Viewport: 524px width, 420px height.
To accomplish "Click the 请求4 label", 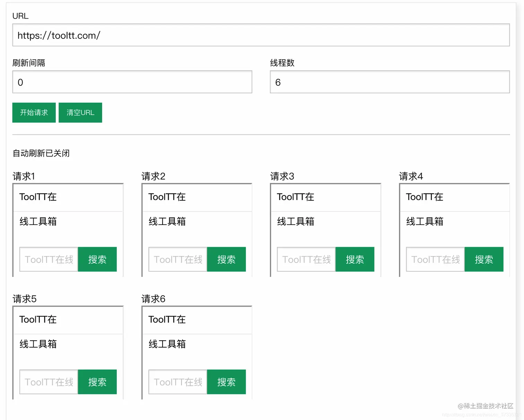I will (411, 176).
